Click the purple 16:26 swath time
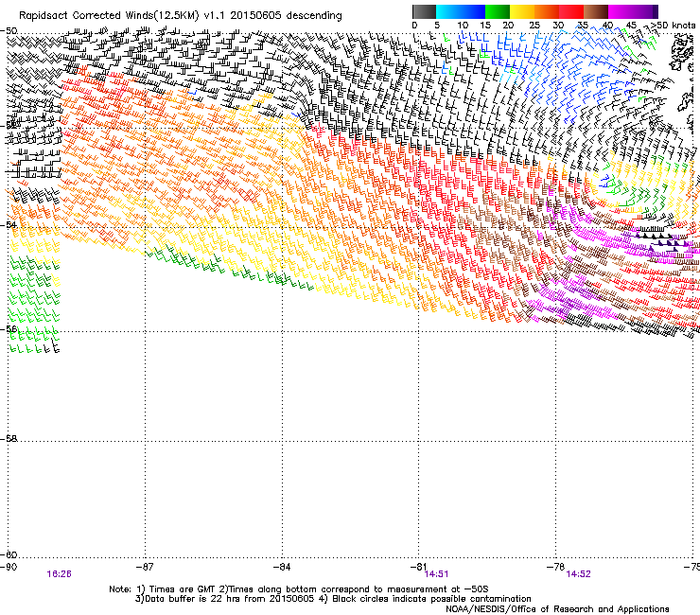Screen dimensions: 700x615 pos(59,574)
